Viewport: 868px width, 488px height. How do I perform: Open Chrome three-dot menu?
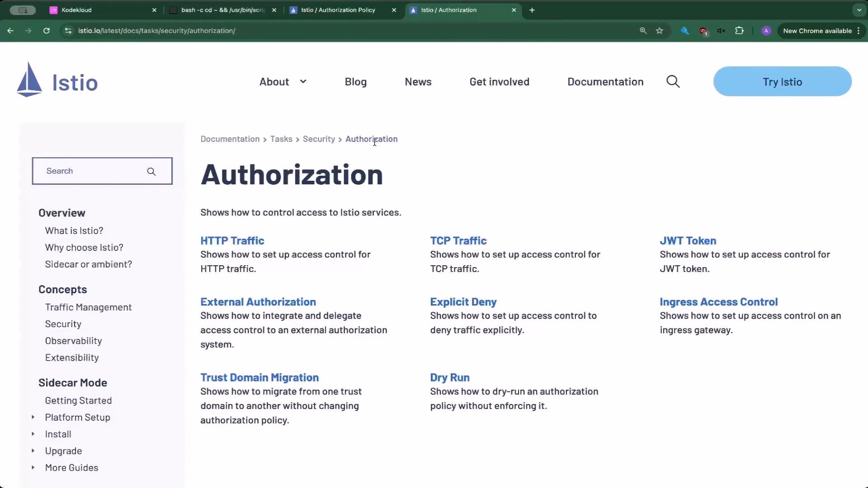[x=859, y=31]
